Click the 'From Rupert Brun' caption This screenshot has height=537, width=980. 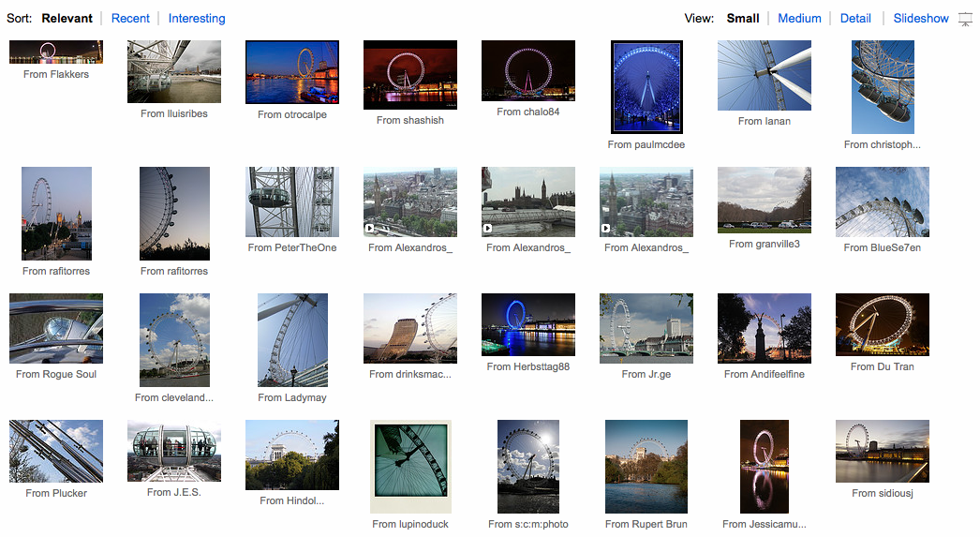[x=646, y=524]
